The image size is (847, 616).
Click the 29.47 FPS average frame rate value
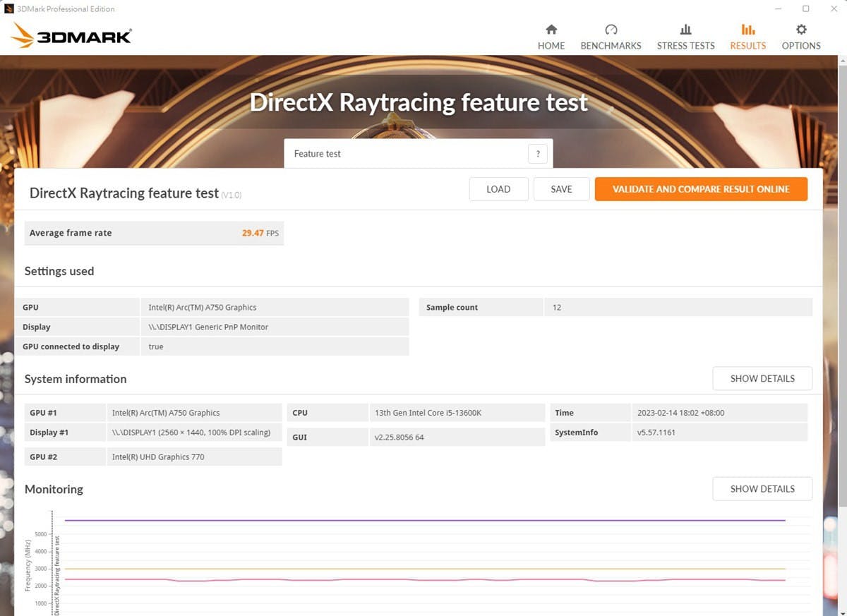pos(260,233)
